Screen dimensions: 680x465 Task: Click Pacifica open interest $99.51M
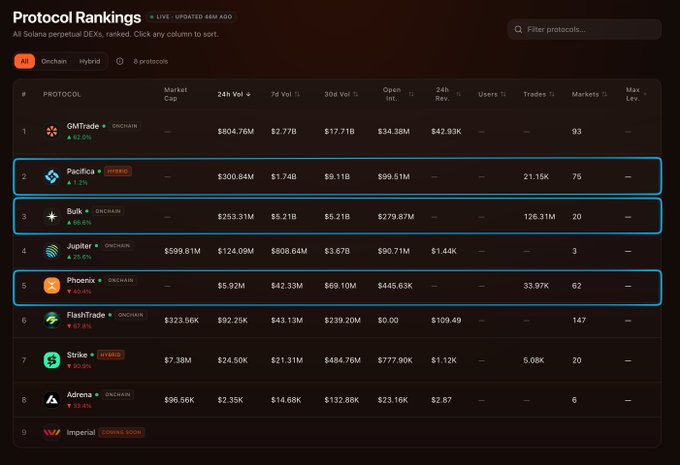[393, 177]
